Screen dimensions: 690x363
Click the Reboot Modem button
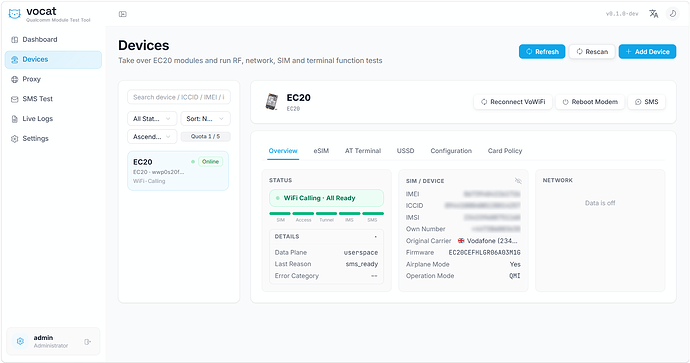pos(590,102)
